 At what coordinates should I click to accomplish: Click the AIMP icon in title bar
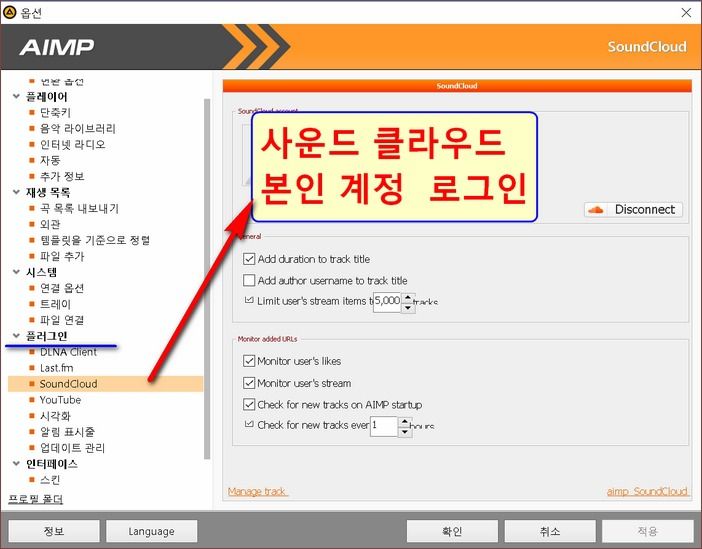point(9,13)
